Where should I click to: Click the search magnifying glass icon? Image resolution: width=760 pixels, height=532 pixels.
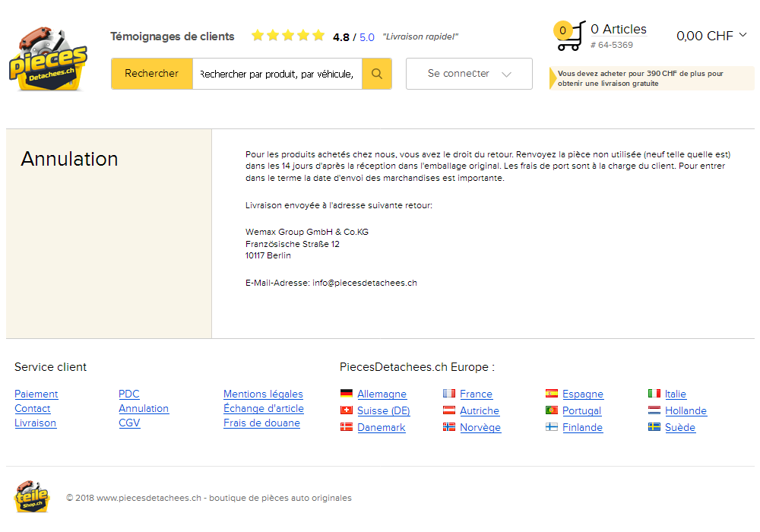(x=376, y=74)
